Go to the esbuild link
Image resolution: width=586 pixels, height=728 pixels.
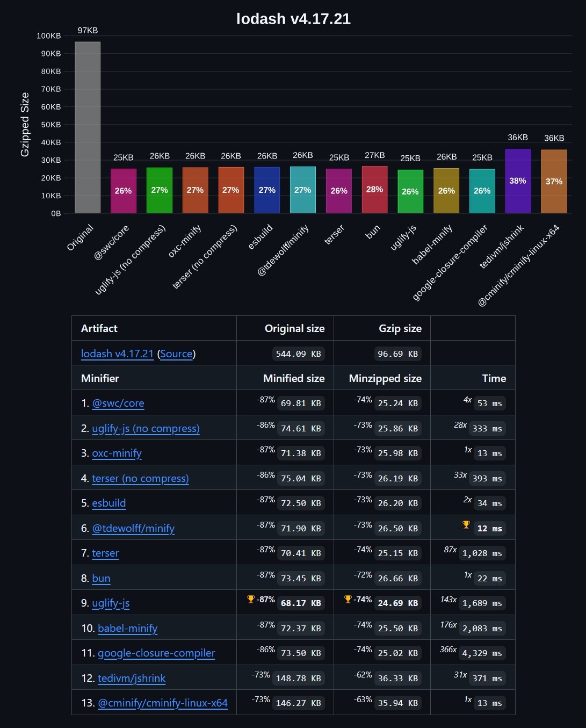(109, 503)
